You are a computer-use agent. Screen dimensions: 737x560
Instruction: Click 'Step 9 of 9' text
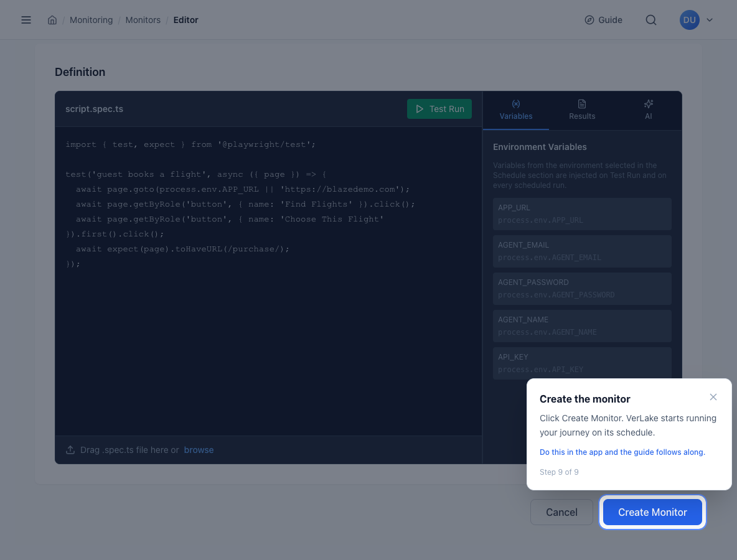coord(559,472)
